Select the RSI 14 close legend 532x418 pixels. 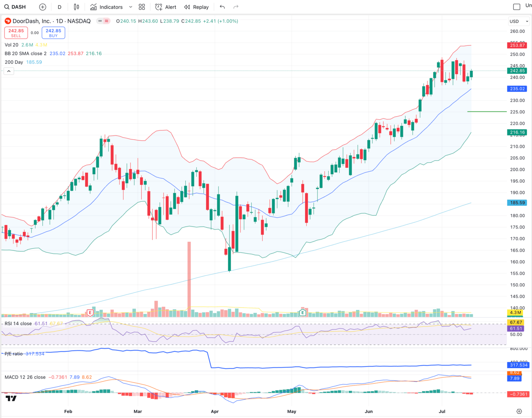coord(18,324)
